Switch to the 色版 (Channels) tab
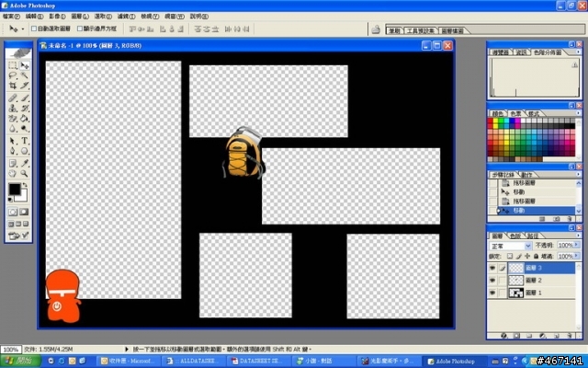This screenshot has width=588, height=368. pos(515,236)
